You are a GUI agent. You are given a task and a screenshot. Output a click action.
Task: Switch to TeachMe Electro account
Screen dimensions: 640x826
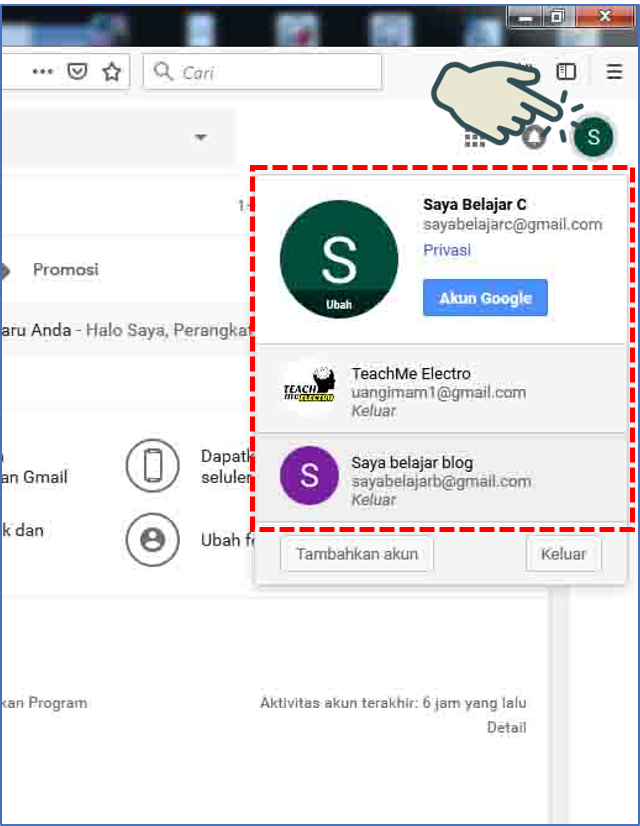tap(441, 391)
